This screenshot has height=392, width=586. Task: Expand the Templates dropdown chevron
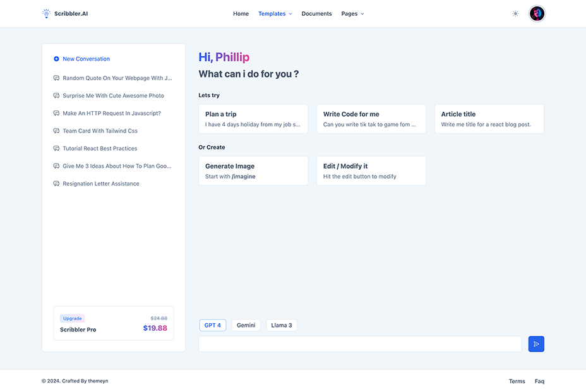coord(290,14)
